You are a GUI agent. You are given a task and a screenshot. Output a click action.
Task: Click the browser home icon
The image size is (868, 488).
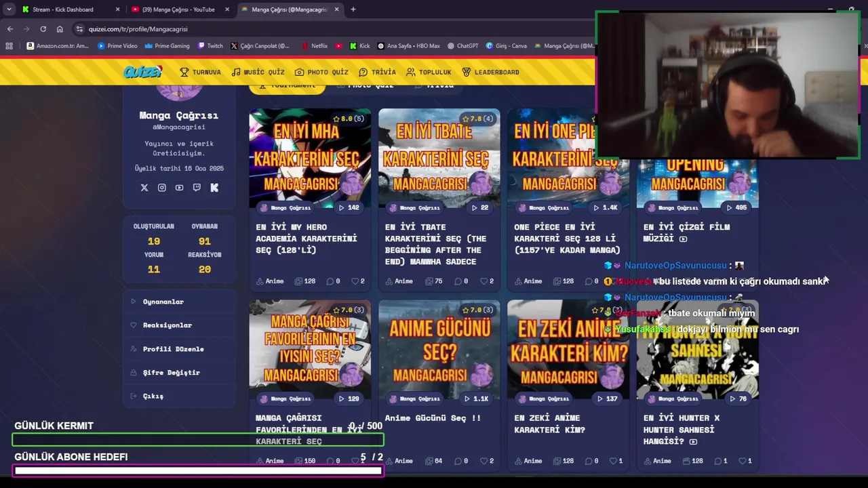60,29
